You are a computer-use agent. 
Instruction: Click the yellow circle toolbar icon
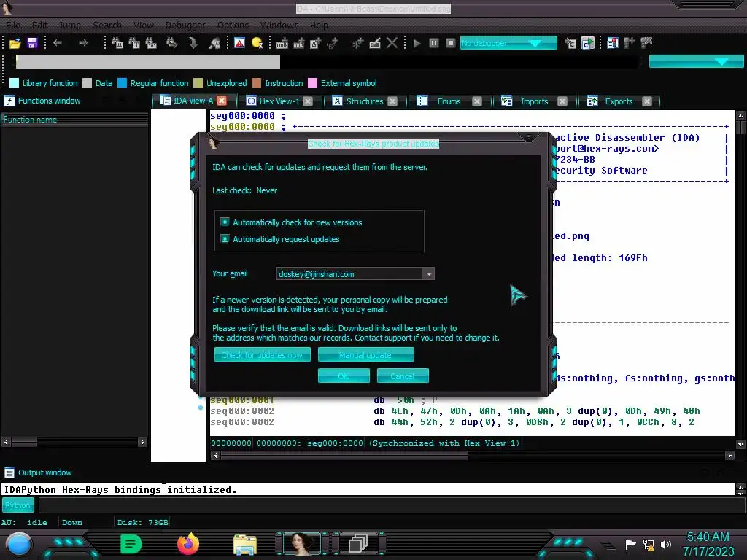258,43
